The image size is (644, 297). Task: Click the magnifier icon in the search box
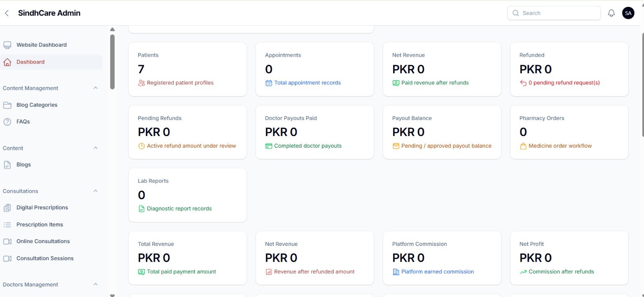click(x=516, y=13)
